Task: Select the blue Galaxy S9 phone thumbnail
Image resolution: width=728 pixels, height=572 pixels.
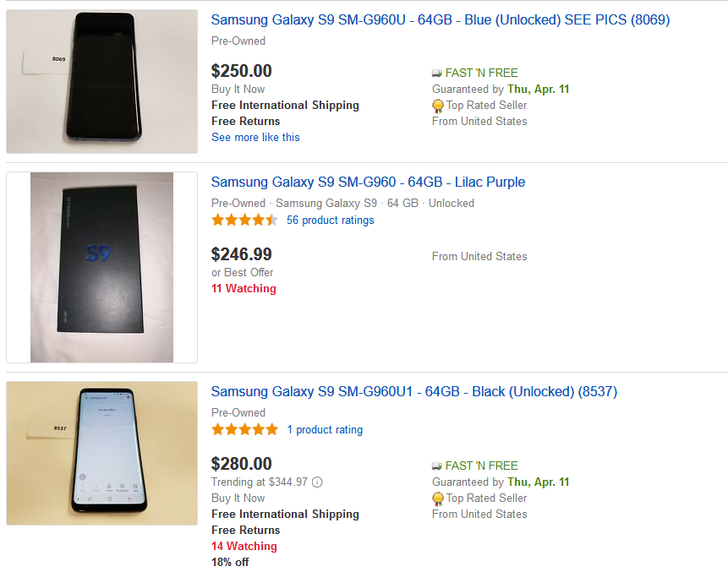Action: 102,81
